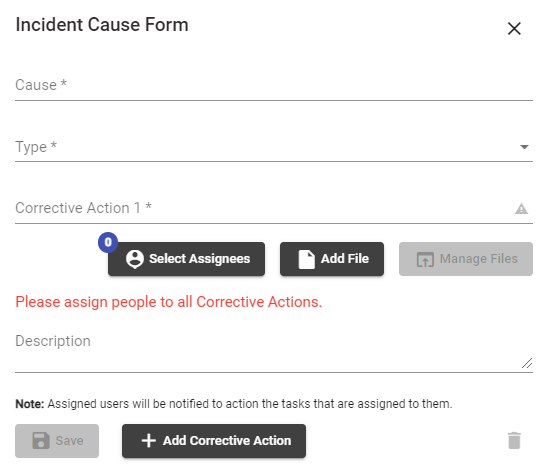The width and height of the screenshot is (541, 467).
Task: Click the person icon on Select Assignees
Action: tap(135, 259)
